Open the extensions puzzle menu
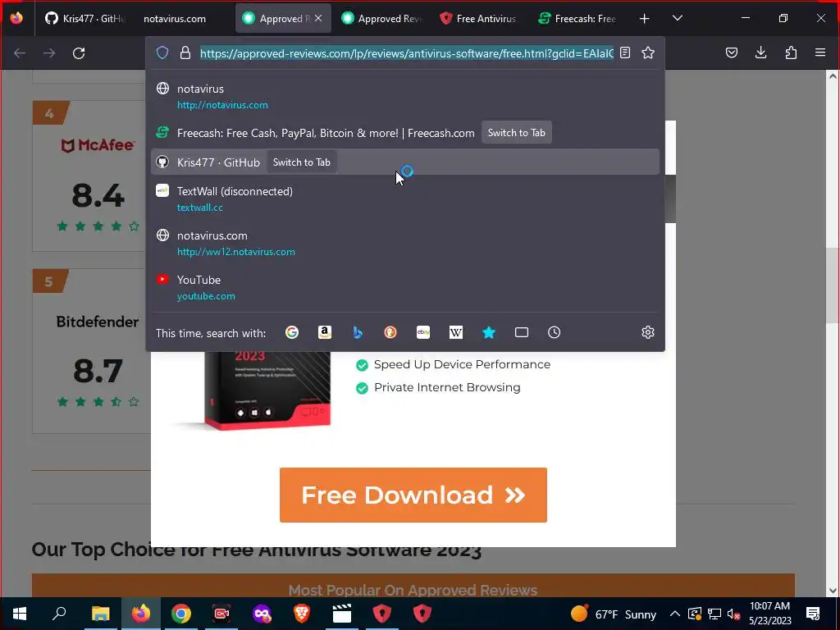Image resolution: width=840 pixels, height=630 pixels. pyautogui.click(x=791, y=52)
